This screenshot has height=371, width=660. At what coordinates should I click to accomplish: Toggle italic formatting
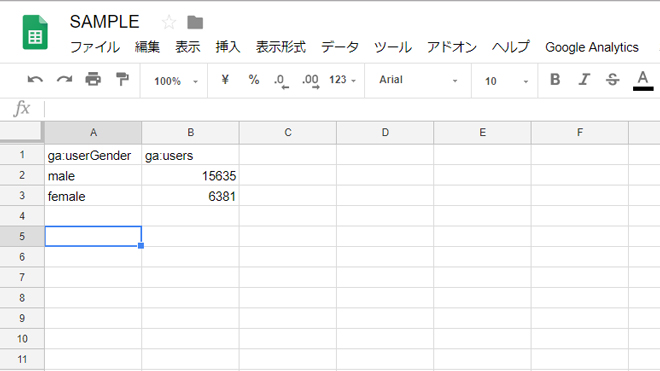(584, 80)
